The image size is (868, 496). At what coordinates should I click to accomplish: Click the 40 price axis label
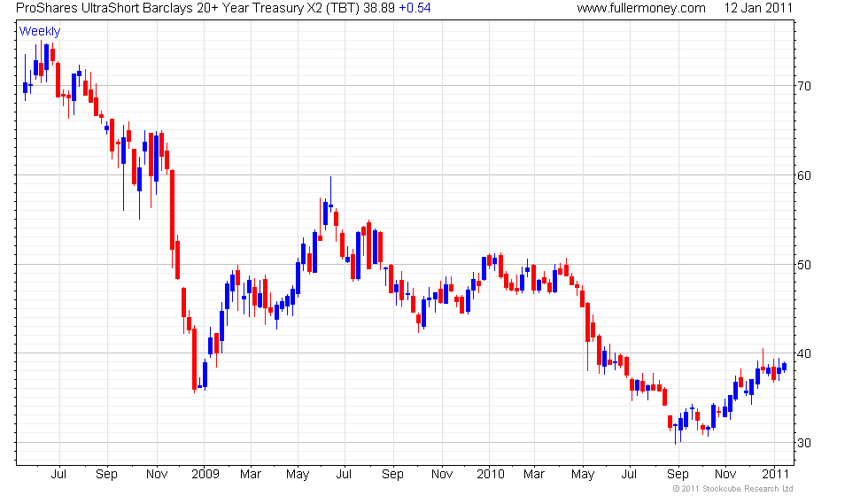click(804, 353)
